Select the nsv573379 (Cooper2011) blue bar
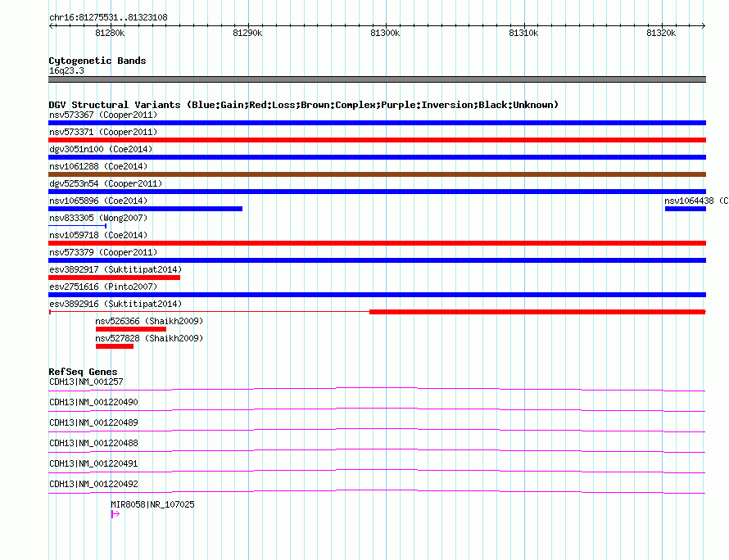The image size is (729, 560). pyautogui.click(x=377, y=260)
